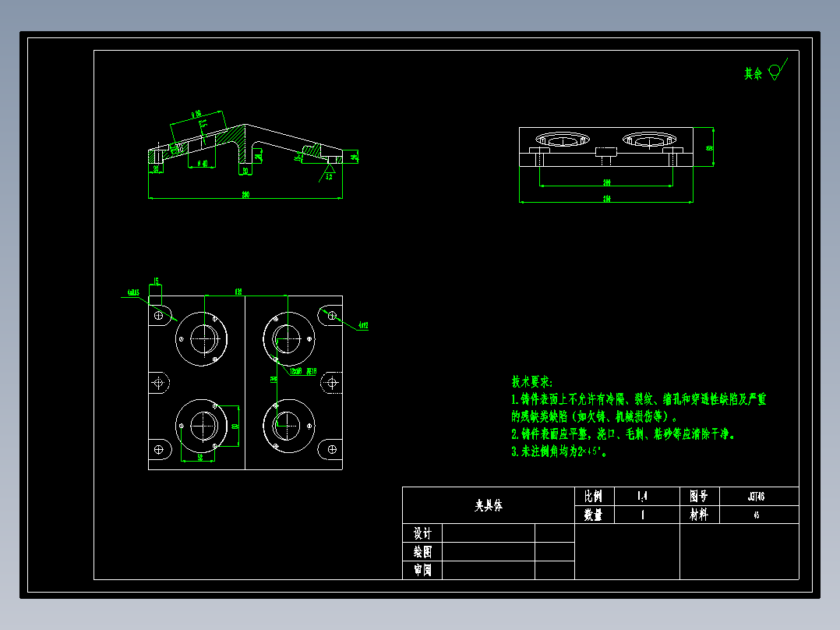Click the empty name cell beside '设计'
Viewport: 840px width, 630px height.
(488, 533)
